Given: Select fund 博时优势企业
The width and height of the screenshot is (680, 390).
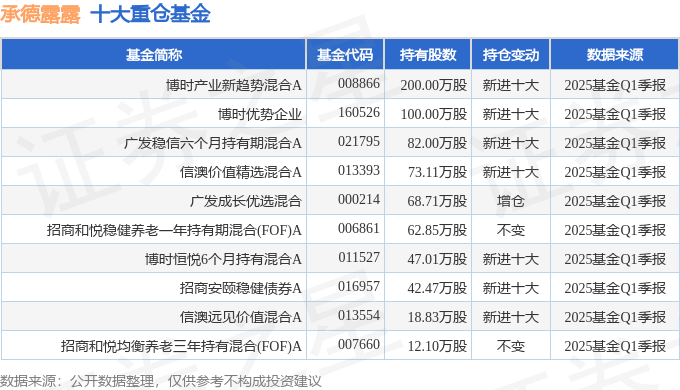Looking at the screenshot, I should [259, 114].
